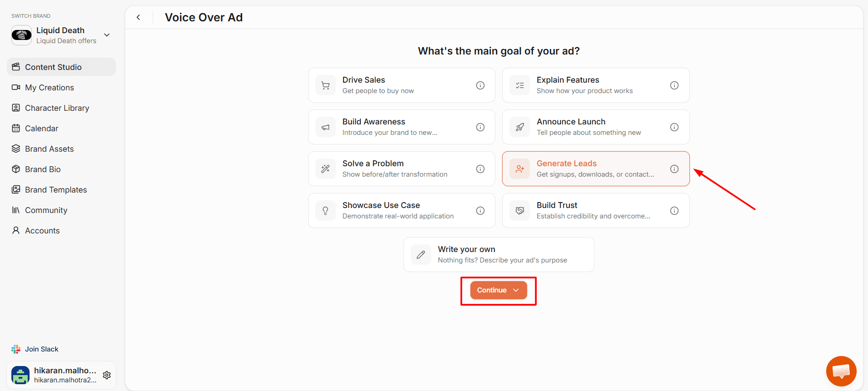Click the handshake icon on Build Trust
The height and width of the screenshot is (391, 868).
(519, 211)
